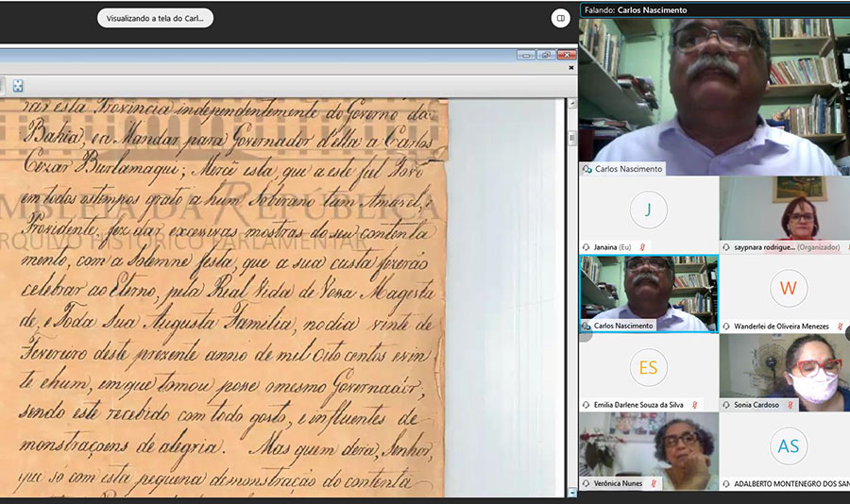Click the document scrollbar down arrow
Viewport: 850px width, 504px height.
point(571,492)
